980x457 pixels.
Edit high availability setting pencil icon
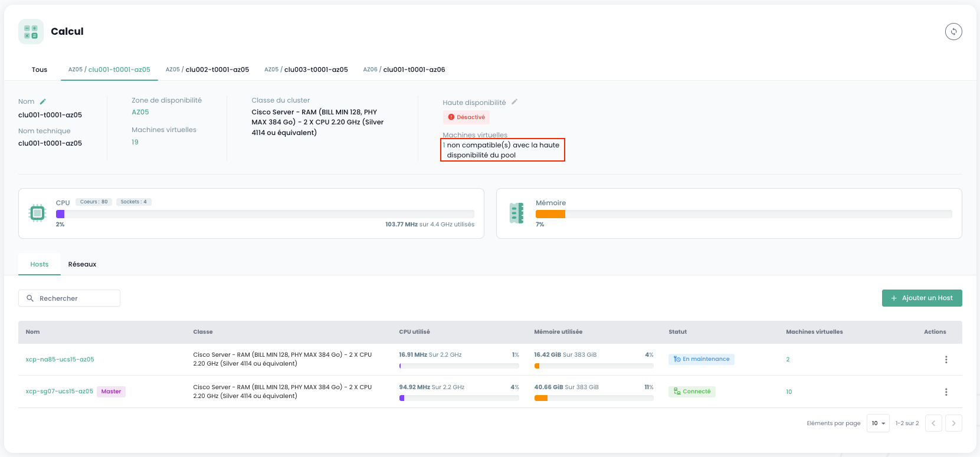[514, 102]
